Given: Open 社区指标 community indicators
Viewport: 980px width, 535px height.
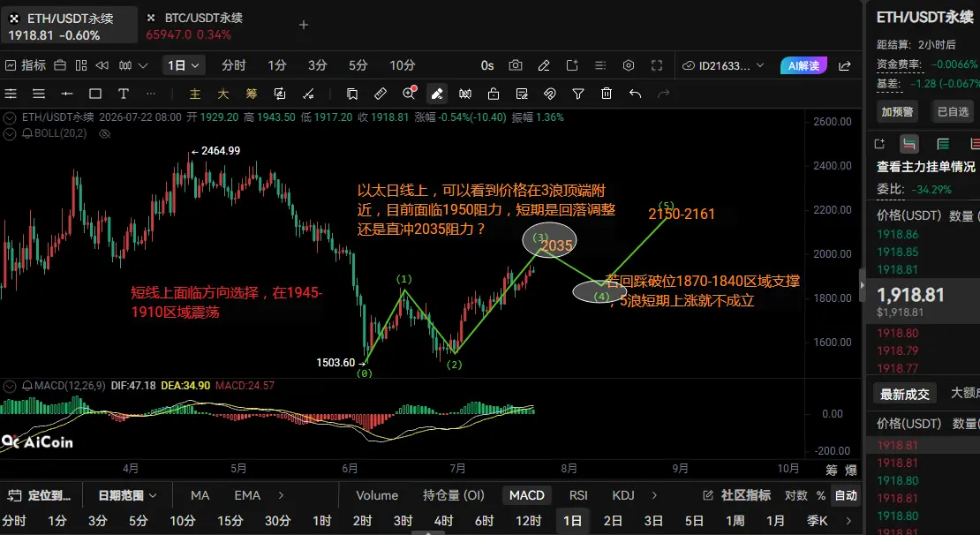Looking at the screenshot, I should 739,495.
